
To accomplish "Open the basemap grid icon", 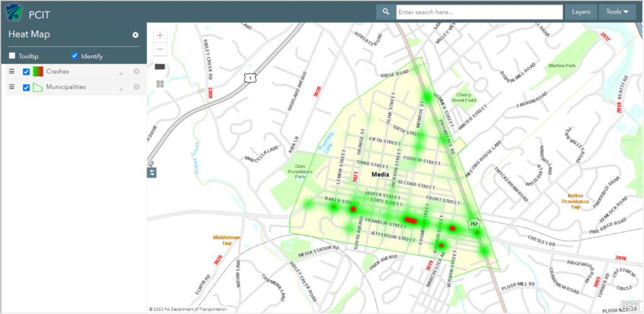I will tap(160, 84).
